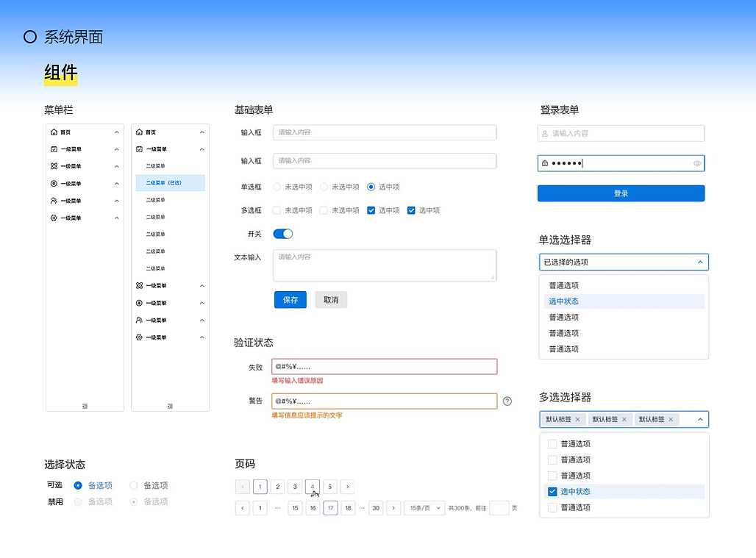Click the 文本输入 textarea
The width and height of the screenshot is (756, 558).
coord(385,265)
